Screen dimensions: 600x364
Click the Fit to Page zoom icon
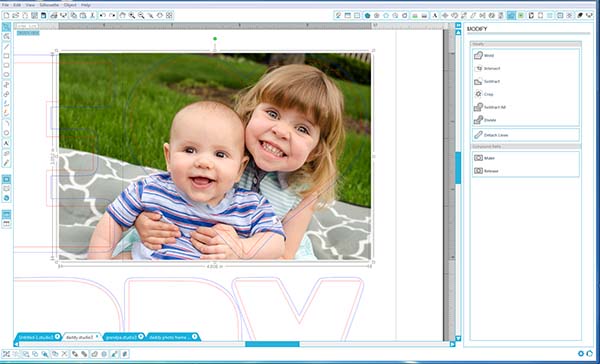pyautogui.click(x=170, y=16)
